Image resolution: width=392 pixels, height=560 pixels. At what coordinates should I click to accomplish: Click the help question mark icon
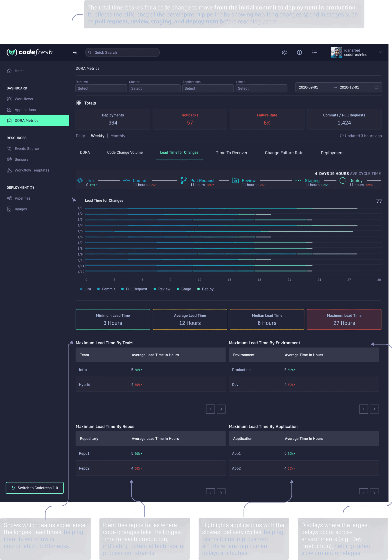tap(299, 52)
